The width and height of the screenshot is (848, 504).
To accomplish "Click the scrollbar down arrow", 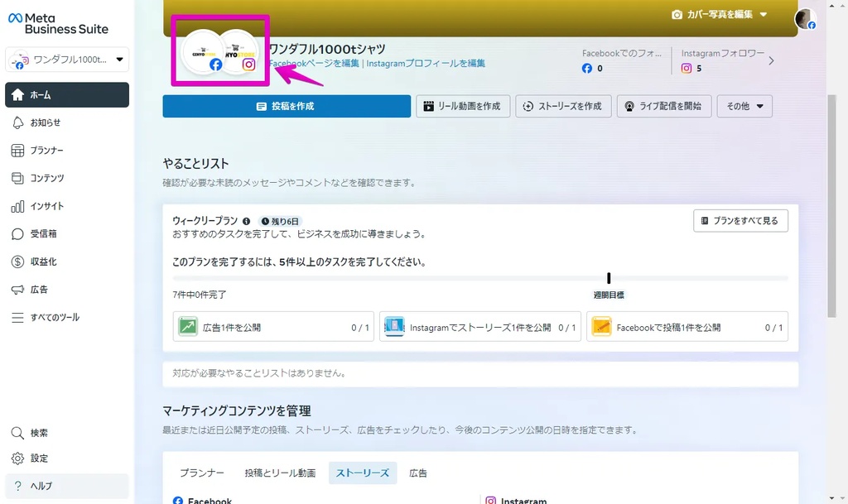I will pyautogui.click(x=831, y=498).
